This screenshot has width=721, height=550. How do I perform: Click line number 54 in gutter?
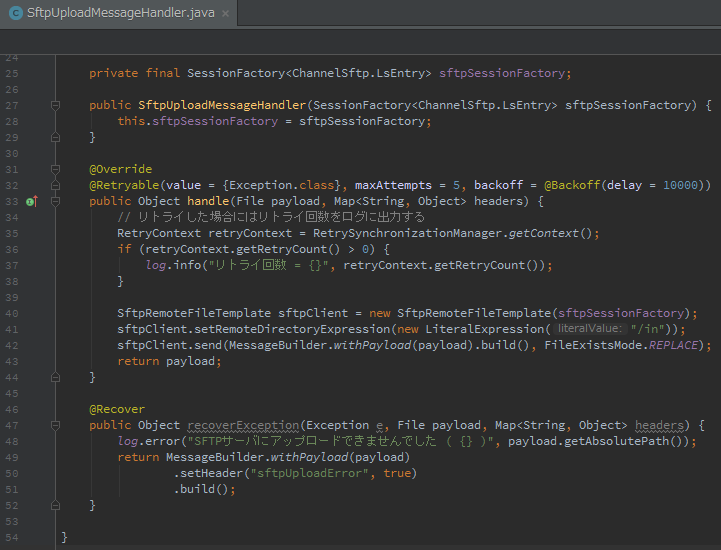point(12,538)
